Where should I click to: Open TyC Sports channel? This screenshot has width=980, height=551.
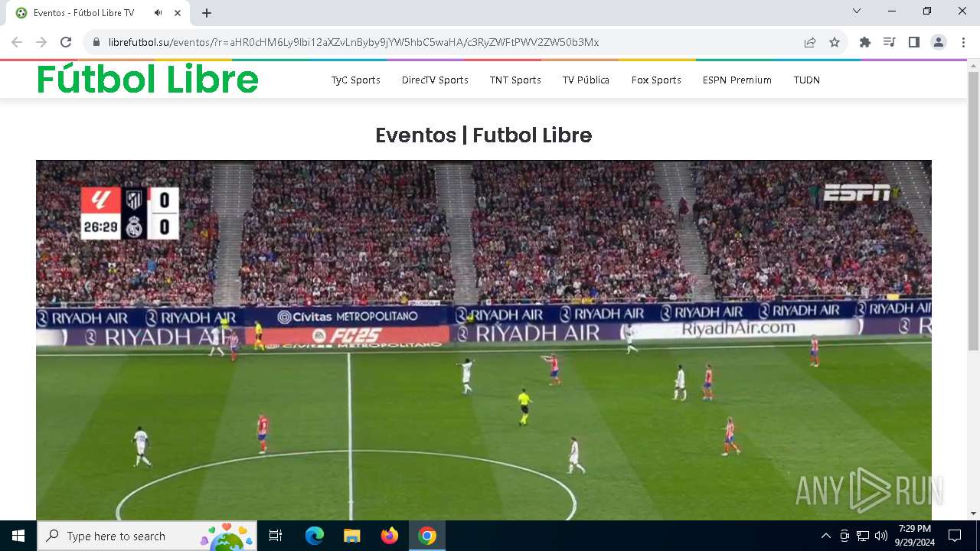[x=356, y=80]
